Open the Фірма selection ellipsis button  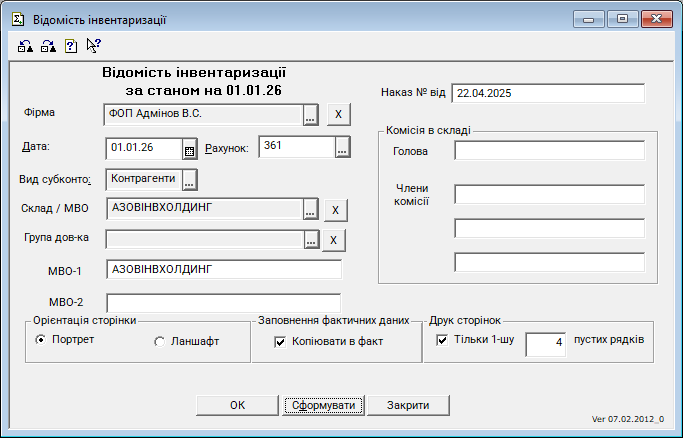pyautogui.click(x=310, y=115)
